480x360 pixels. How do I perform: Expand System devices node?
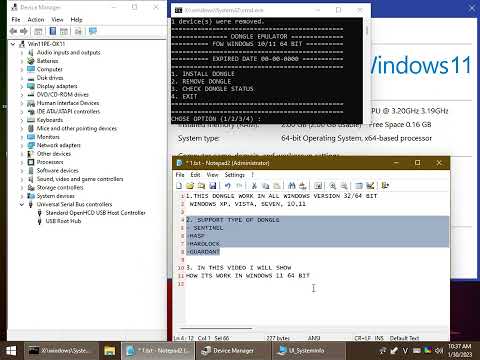[22, 196]
